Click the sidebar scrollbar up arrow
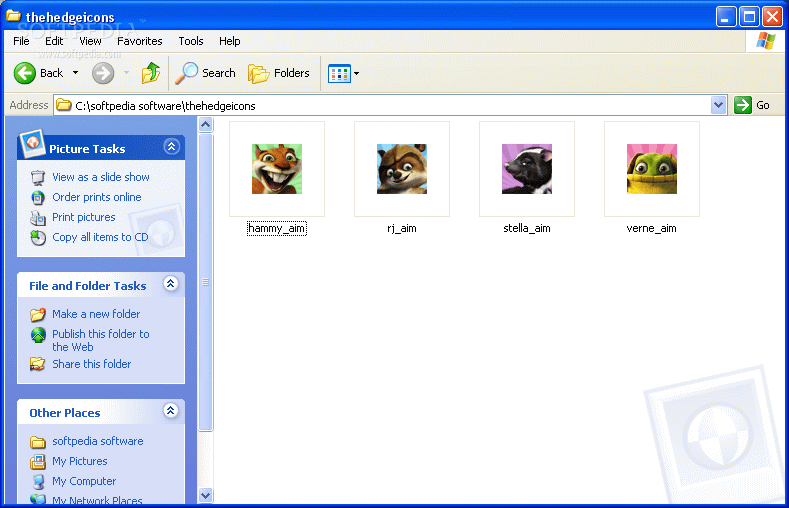This screenshot has width=789, height=508. coord(205,125)
